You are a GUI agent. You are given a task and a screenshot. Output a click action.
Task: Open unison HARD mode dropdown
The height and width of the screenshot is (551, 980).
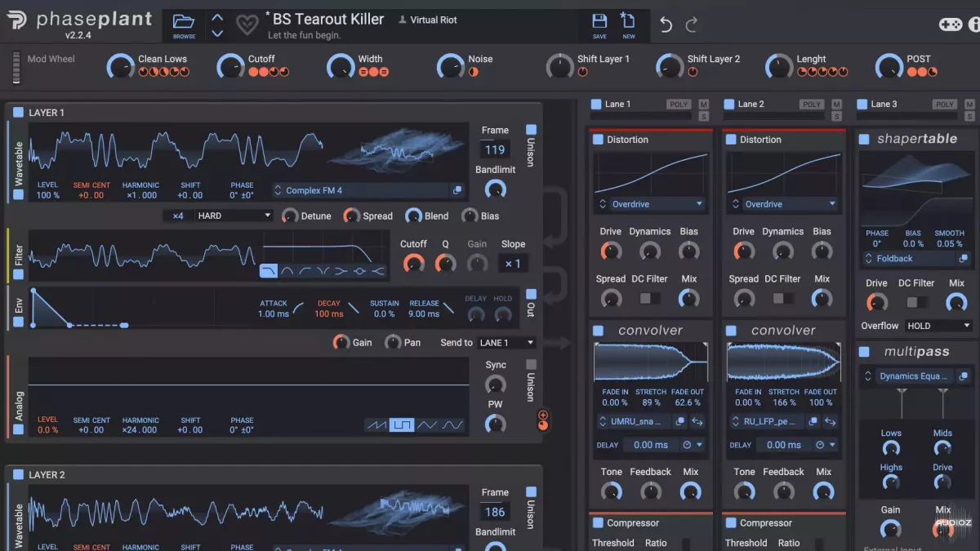[x=233, y=216]
